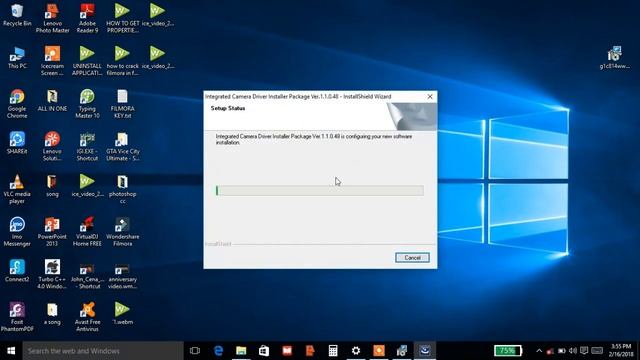Cancel the camera driver installation

click(x=412, y=258)
